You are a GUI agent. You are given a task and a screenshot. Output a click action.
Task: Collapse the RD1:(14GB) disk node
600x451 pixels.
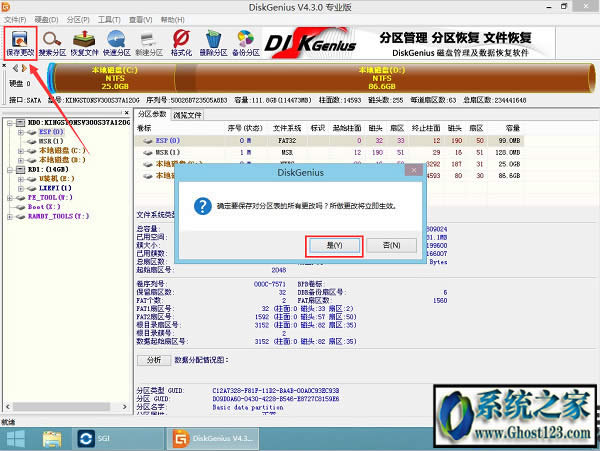click(8, 170)
